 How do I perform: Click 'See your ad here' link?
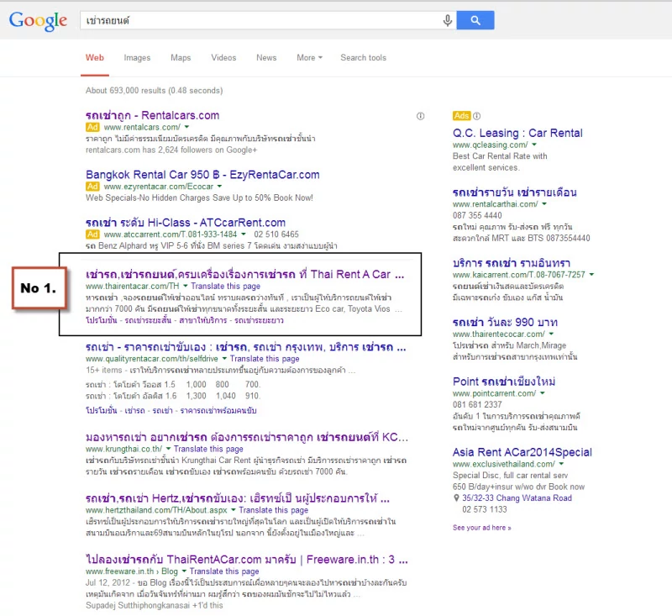[481, 528]
